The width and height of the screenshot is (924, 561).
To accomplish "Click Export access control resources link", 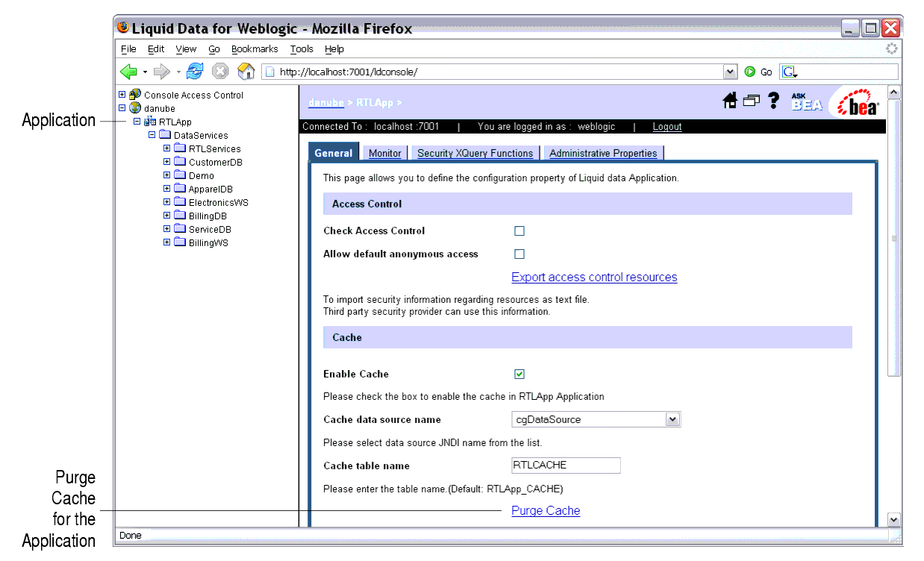I will 594,278.
